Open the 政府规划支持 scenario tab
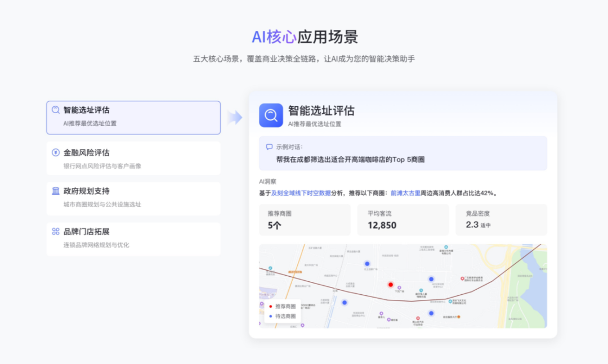 tap(133, 197)
